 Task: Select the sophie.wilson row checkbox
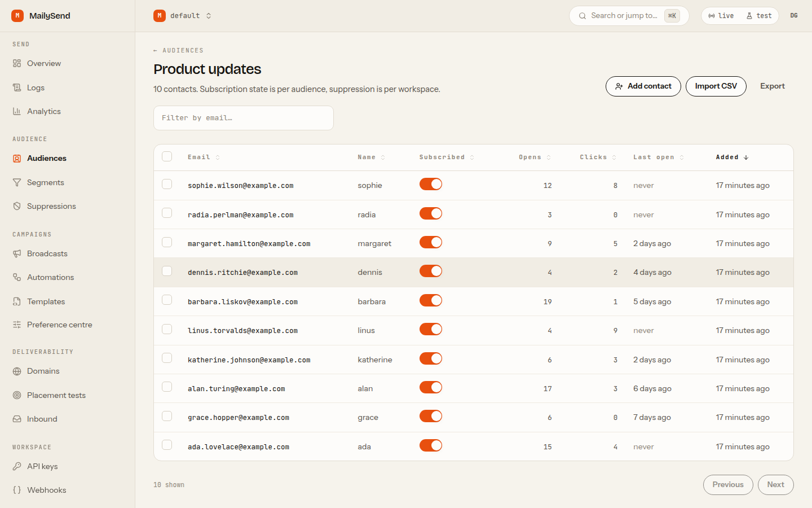pos(167,184)
